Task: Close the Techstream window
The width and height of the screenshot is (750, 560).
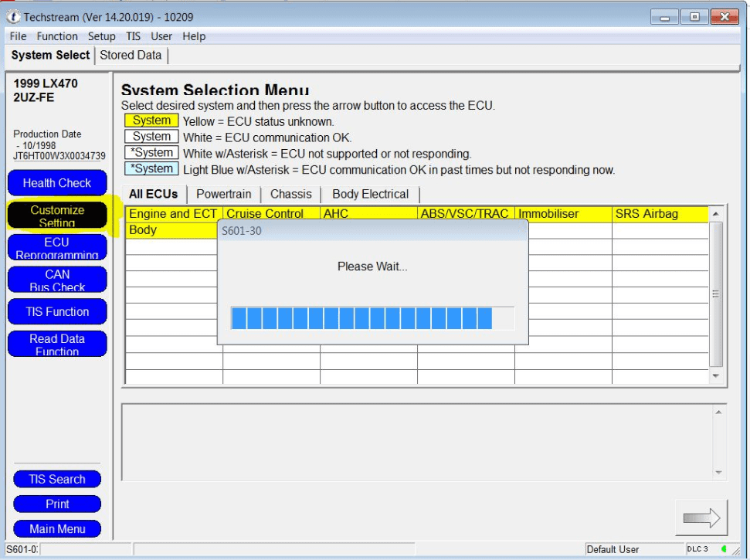Action: 725,17
